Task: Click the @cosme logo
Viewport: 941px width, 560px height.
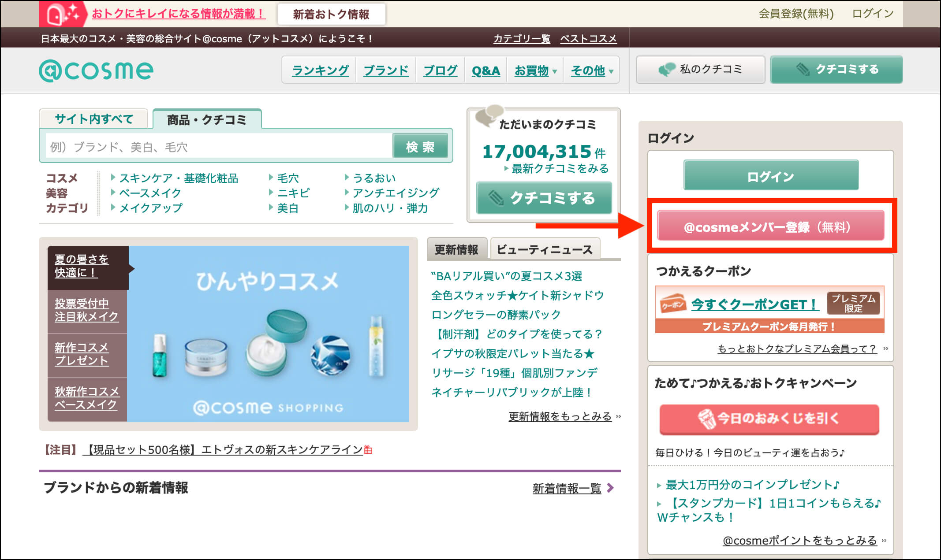Action: pyautogui.click(x=96, y=70)
